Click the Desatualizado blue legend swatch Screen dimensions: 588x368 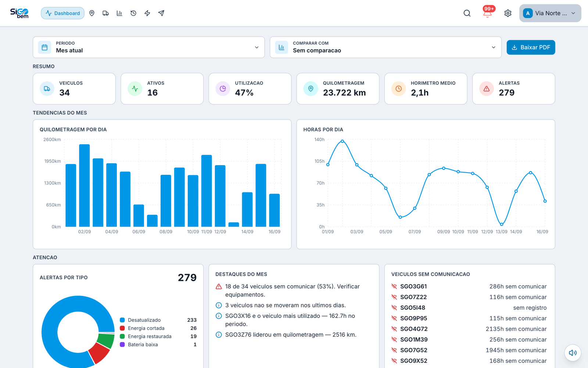pyautogui.click(x=122, y=320)
